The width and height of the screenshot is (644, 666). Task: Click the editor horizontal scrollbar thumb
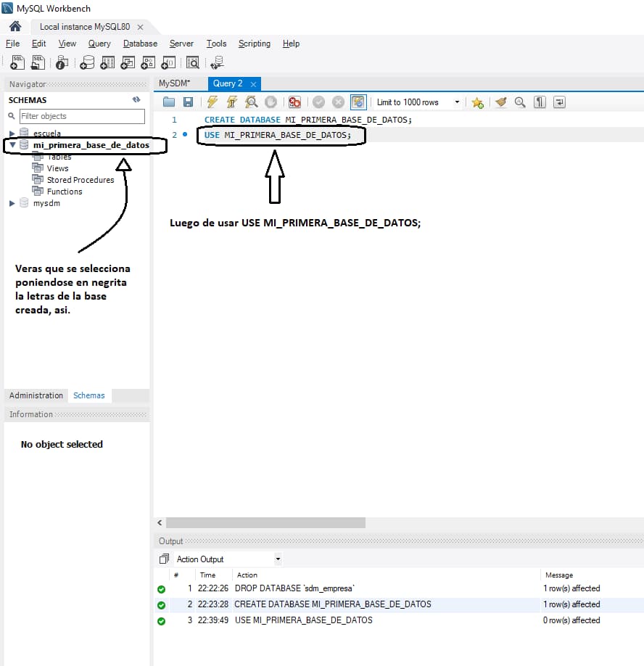pos(265,522)
